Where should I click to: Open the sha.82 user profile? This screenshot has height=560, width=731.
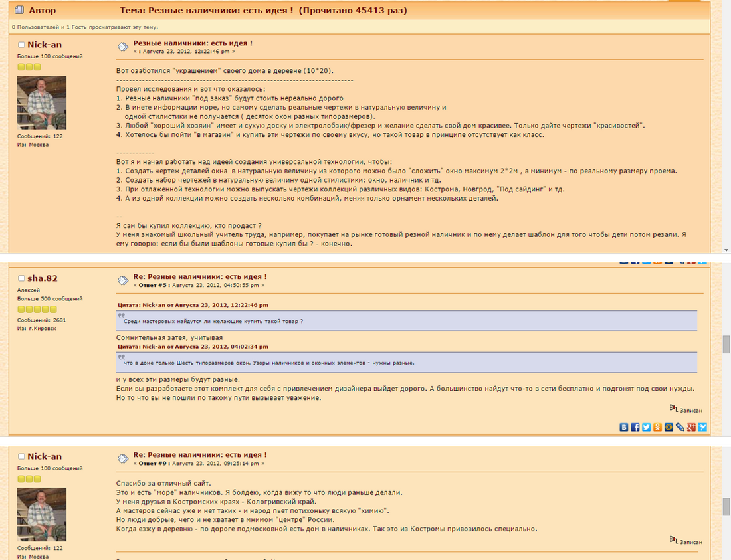pos(43,278)
